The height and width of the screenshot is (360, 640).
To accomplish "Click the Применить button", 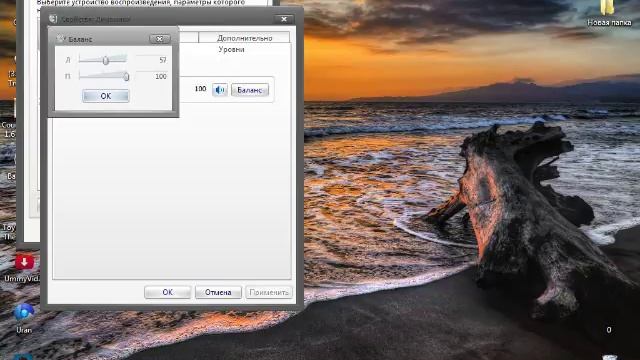I will click(269, 292).
